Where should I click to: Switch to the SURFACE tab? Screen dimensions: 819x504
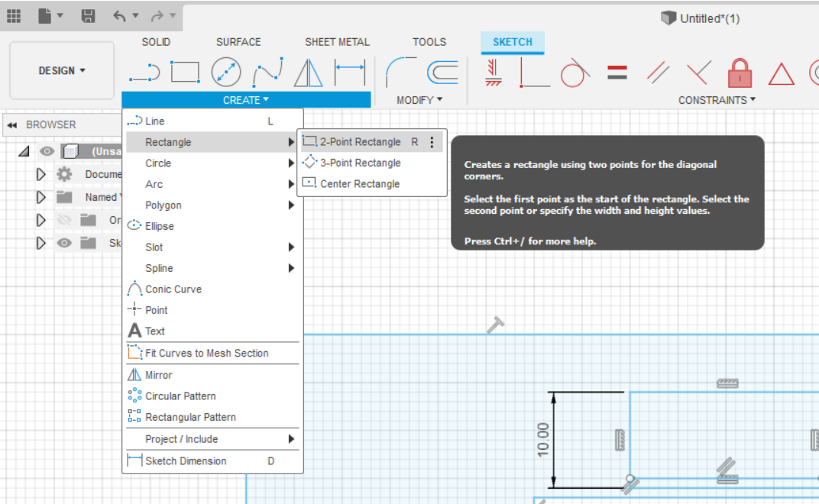point(238,42)
